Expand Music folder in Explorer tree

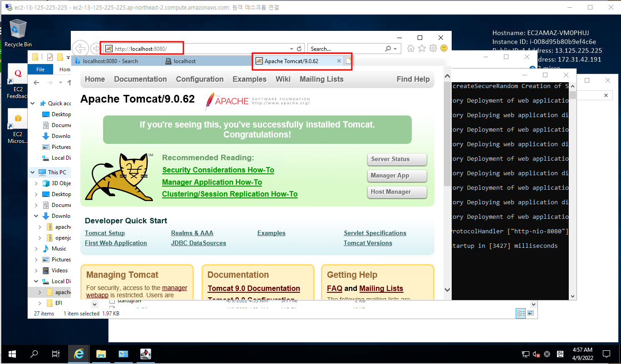point(36,249)
